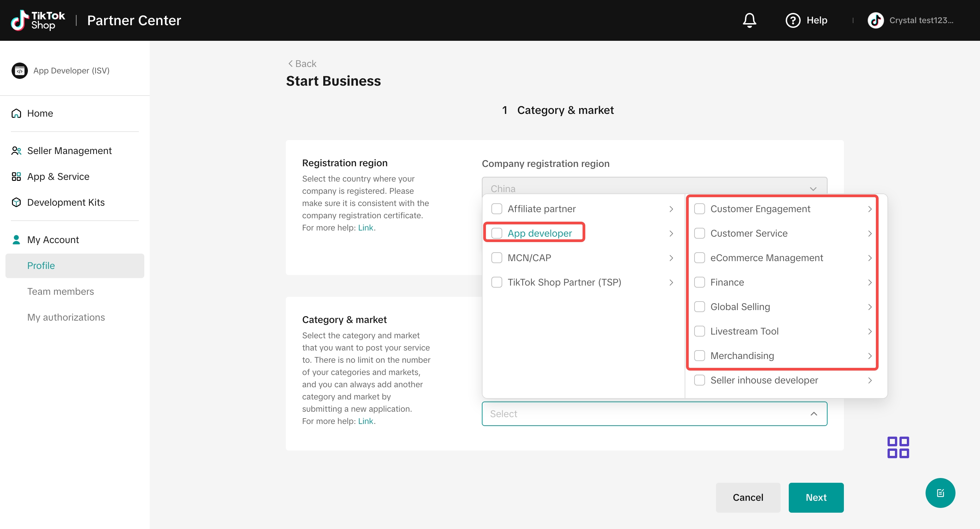980x529 pixels.
Task: Expand the Global Selling arrow
Action: click(x=870, y=307)
